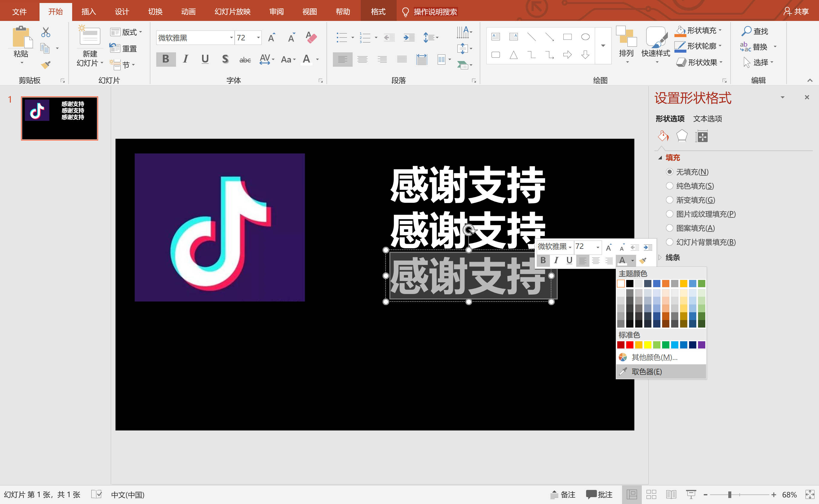
Task: Select Slide background fill (幻灯片背景填充) option
Action: click(x=700, y=242)
